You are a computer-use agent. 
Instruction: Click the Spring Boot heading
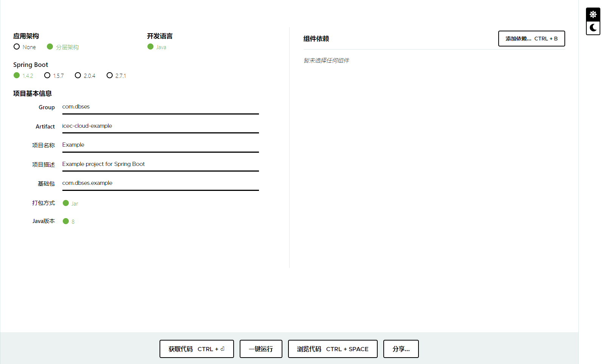[31, 65]
